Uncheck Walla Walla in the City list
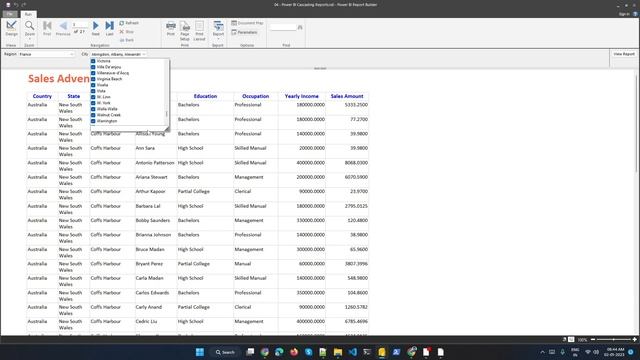 [x=93, y=109]
